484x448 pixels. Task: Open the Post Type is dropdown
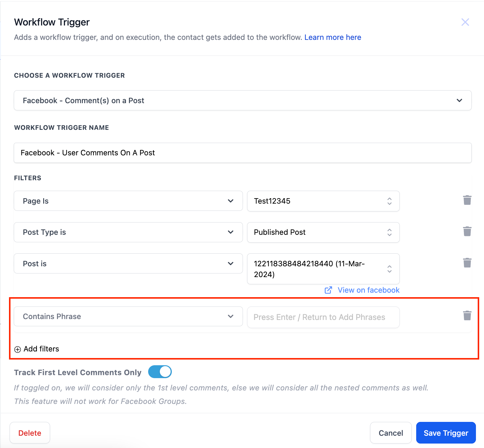(x=128, y=232)
